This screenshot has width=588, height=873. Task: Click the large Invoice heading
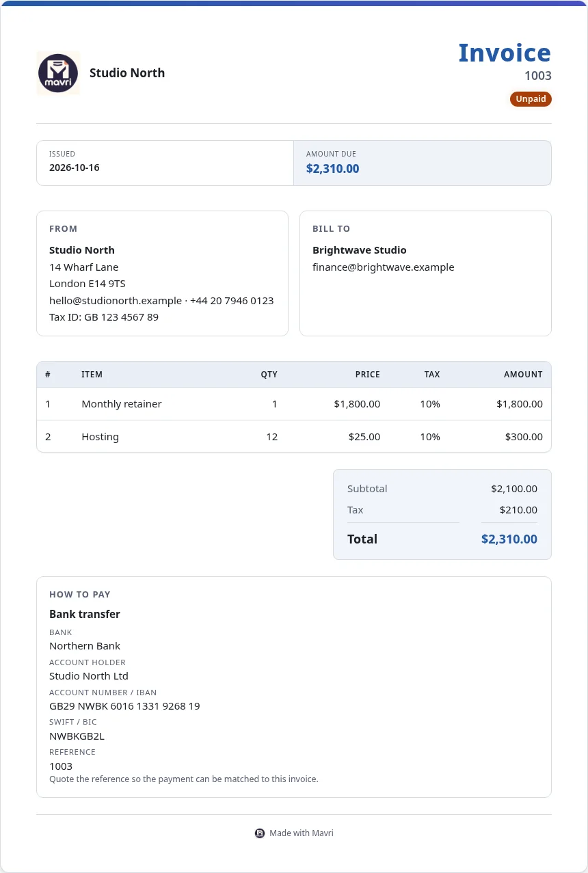click(x=505, y=53)
